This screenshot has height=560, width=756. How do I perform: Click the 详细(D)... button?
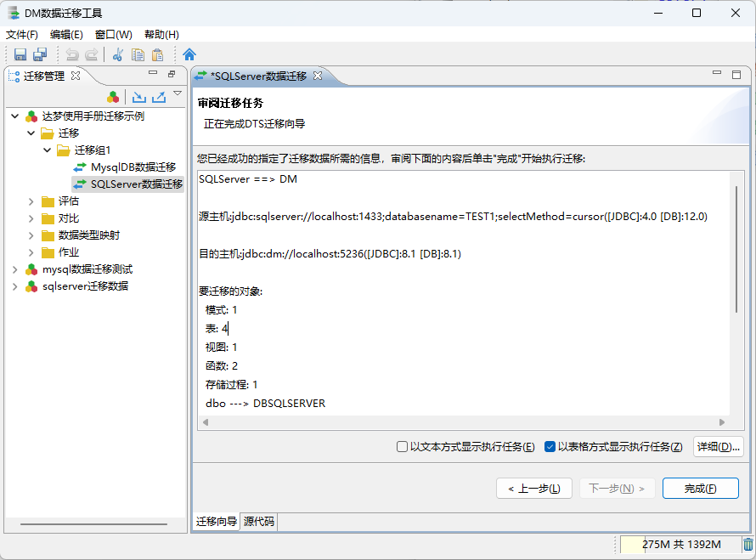point(719,447)
